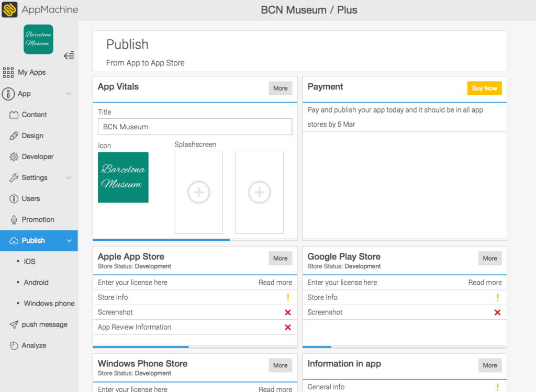536x392 pixels.
Task: Click Read more in Windows Phone Store
Action: pos(275,388)
